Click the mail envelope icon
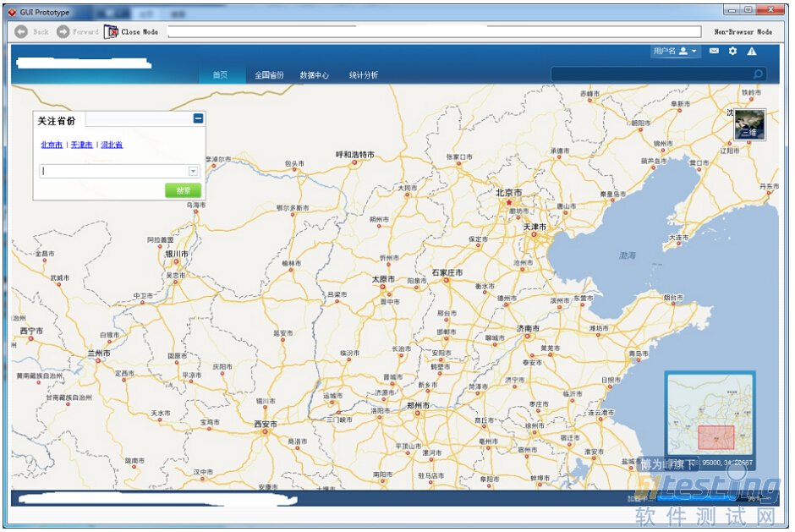This screenshot has height=532, width=795. pyautogui.click(x=714, y=51)
